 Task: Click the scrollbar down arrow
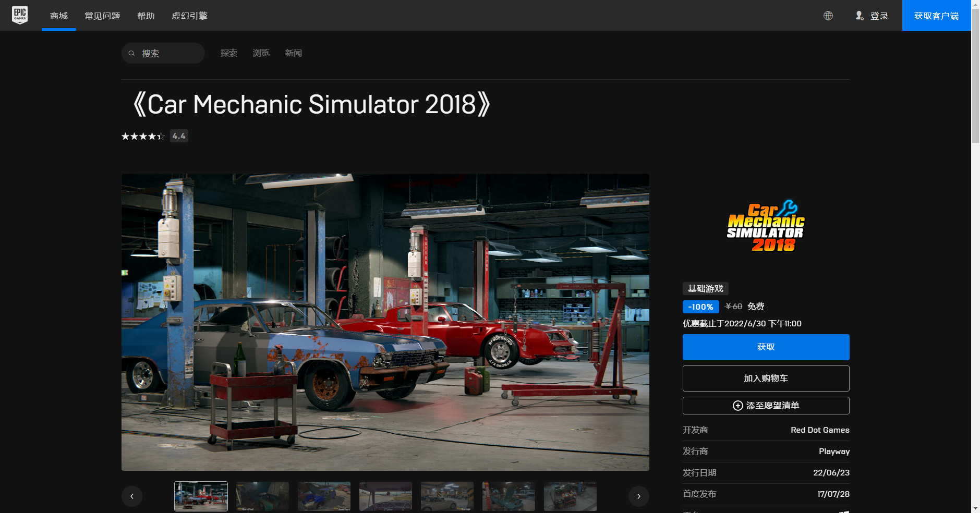(975, 508)
